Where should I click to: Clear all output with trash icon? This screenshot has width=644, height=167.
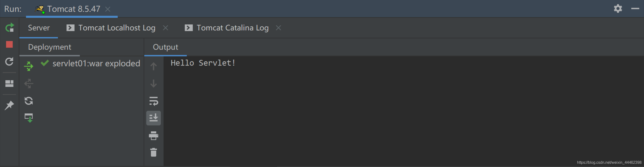coord(154,152)
